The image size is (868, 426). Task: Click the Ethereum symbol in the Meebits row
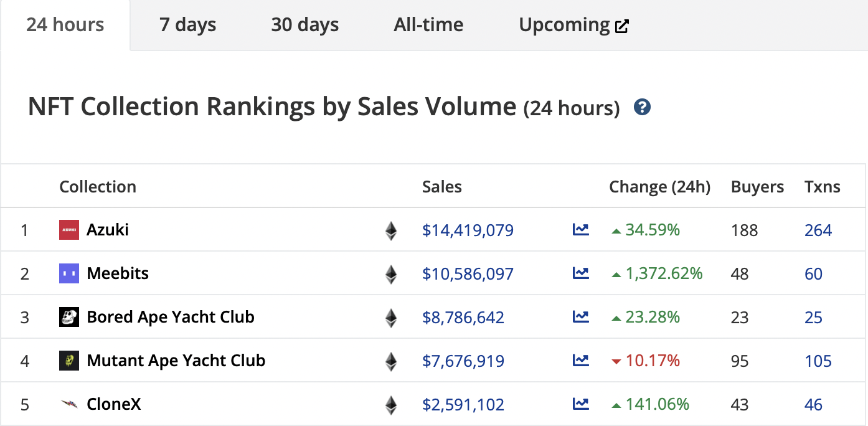click(x=390, y=273)
